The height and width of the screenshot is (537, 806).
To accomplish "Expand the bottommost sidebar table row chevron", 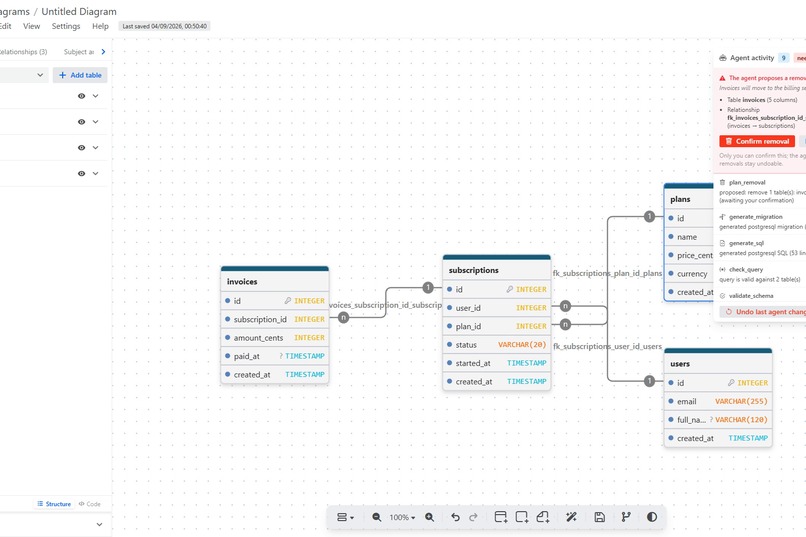I will 96,174.
